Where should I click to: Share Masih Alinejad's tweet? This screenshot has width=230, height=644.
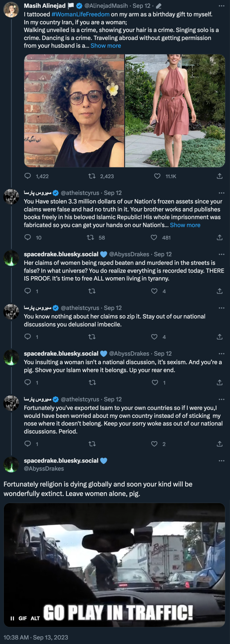pos(220,176)
